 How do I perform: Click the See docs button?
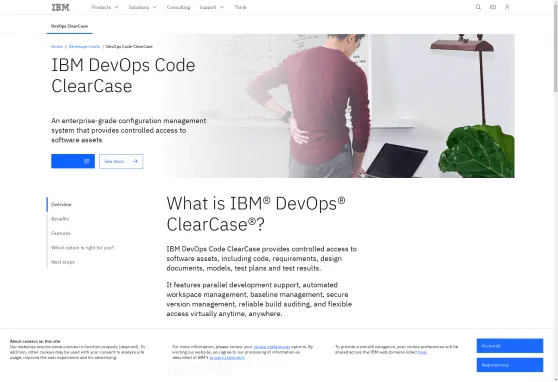click(x=121, y=161)
